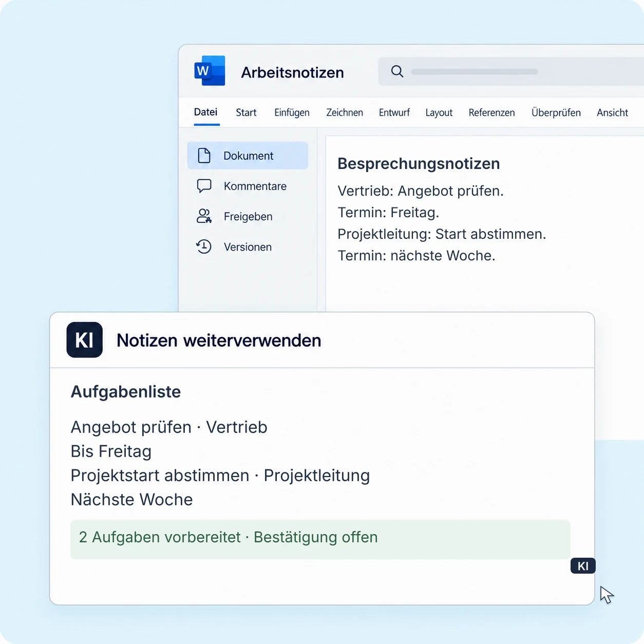This screenshot has height=644, width=644.
Task: Click the large KI logo in panel header
Action: [x=85, y=340]
